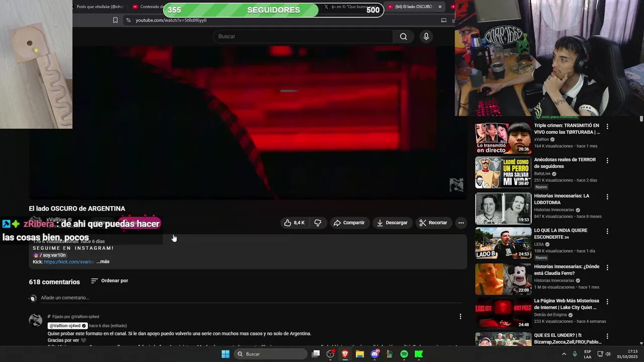Open Kick app from taskbar
644x362 pixels.
click(419, 354)
